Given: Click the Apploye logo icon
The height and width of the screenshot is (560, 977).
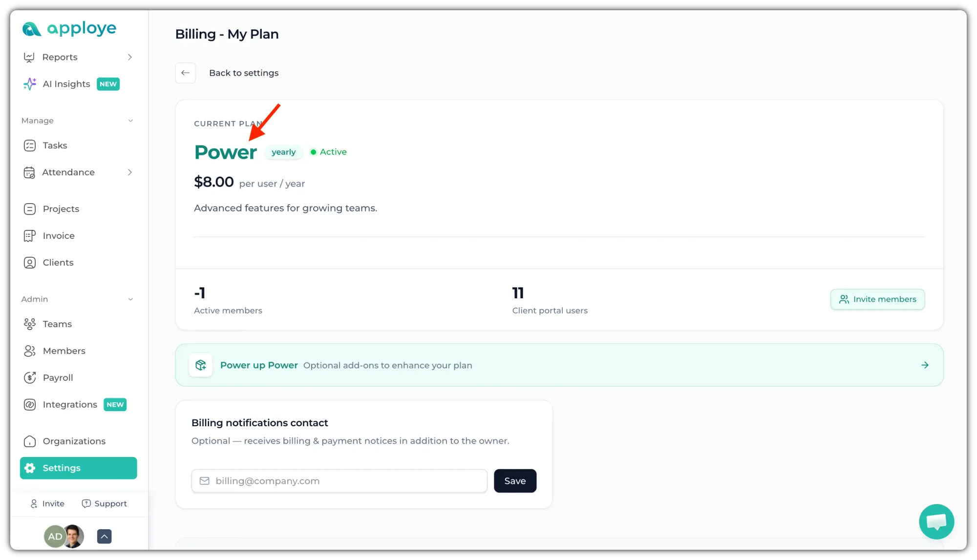Looking at the screenshot, I should 32,29.
